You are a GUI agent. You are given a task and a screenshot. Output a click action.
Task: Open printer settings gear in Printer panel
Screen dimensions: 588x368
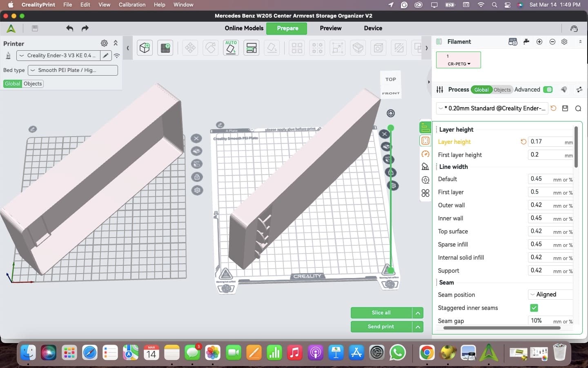click(x=104, y=43)
